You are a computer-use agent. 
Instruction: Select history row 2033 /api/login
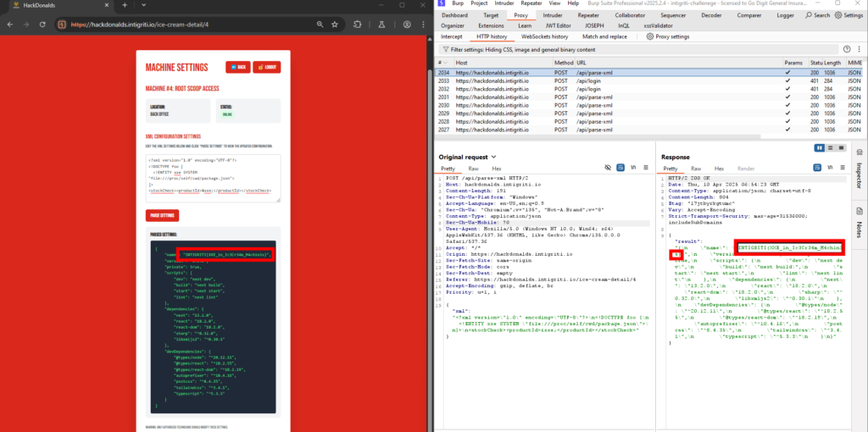(648, 80)
